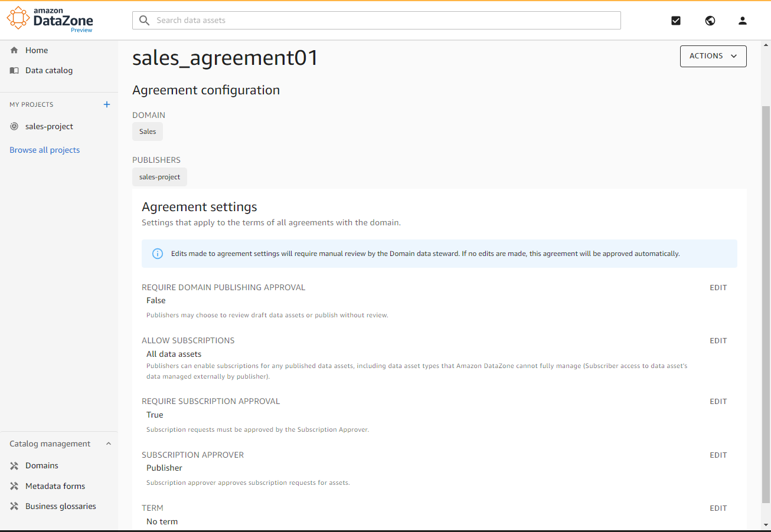771x532 pixels.
Task: Open sales-project in My Projects
Action: coord(49,126)
